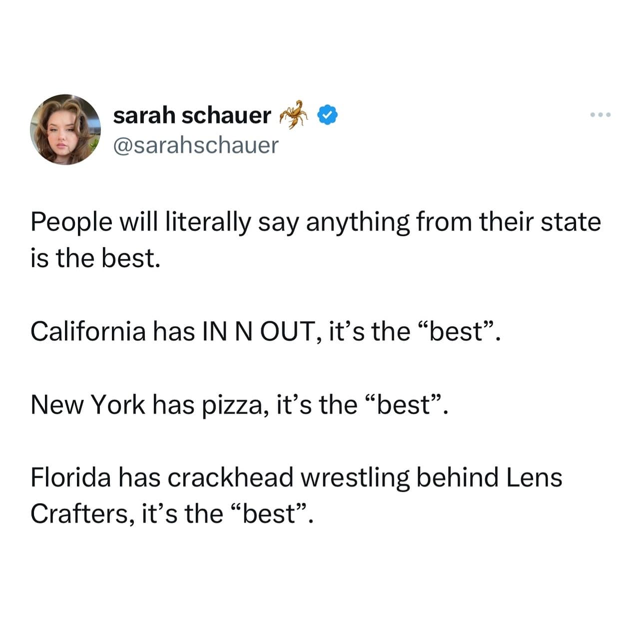Open sarah schauer's profile picture

(65, 129)
